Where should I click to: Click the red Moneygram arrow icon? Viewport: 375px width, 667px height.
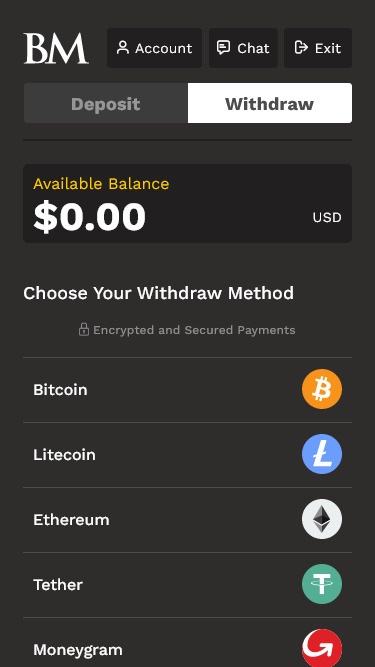[322, 648]
